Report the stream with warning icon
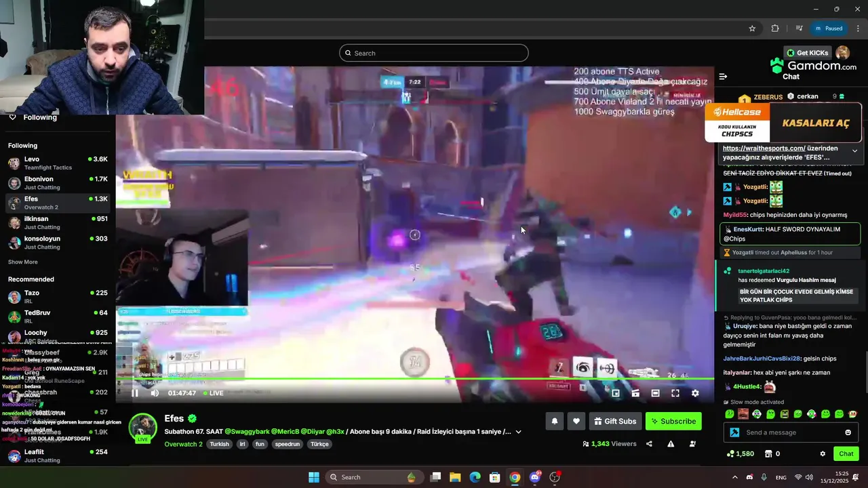 [x=671, y=444]
